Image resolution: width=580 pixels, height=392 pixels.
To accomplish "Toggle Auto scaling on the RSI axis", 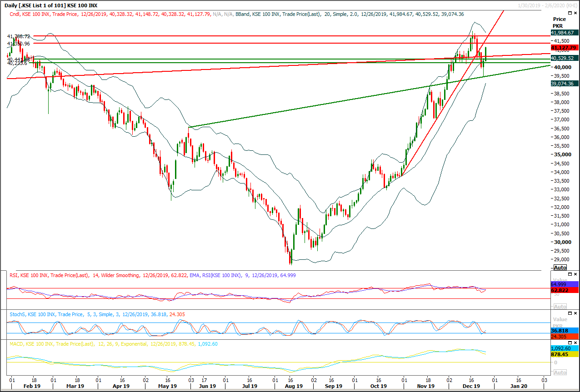I will point(560,306).
